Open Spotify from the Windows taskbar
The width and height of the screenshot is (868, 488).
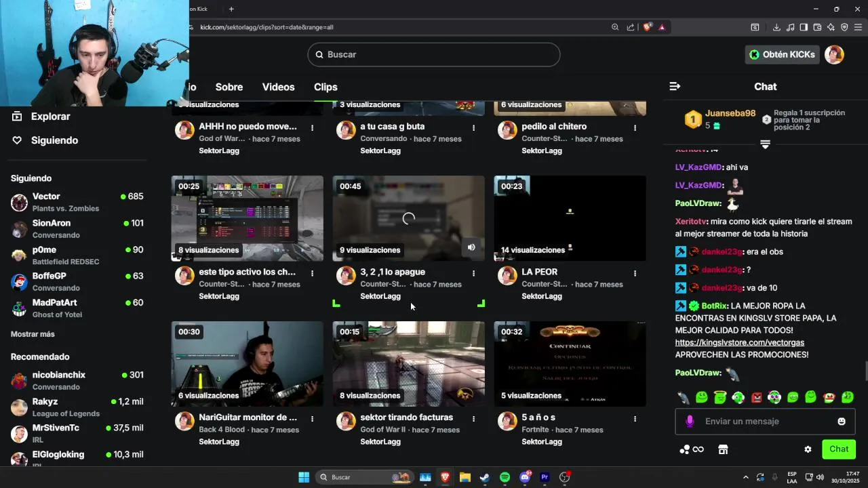(505, 477)
